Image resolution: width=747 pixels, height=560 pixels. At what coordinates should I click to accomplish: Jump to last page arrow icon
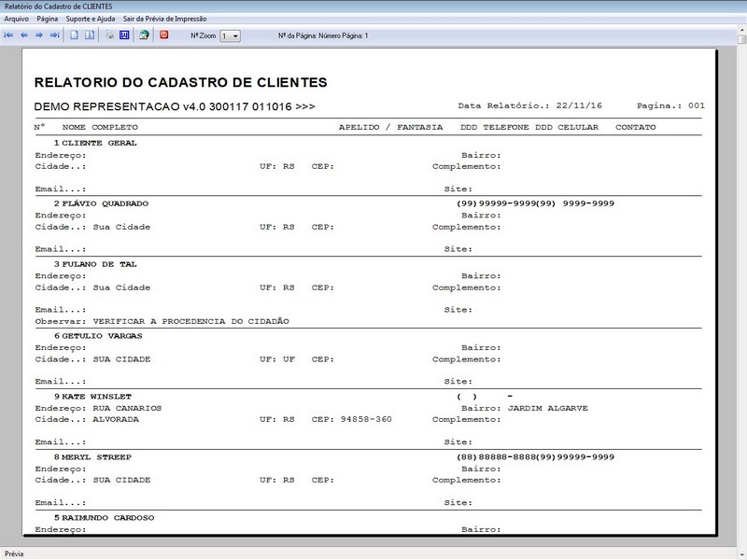tap(55, 35)
